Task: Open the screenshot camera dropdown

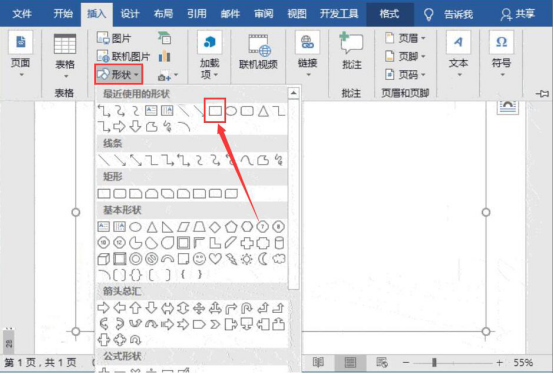Action: tap(167, 75)
